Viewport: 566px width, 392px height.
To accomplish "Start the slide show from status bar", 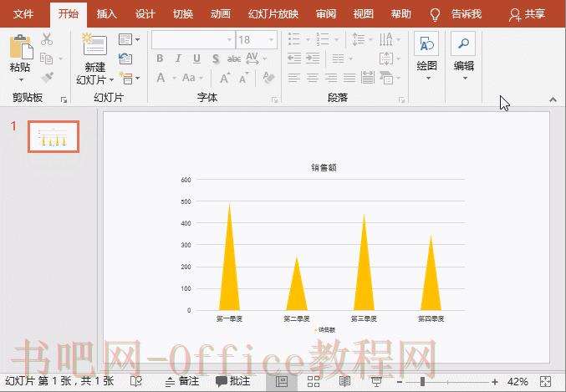I will [376, 381].
